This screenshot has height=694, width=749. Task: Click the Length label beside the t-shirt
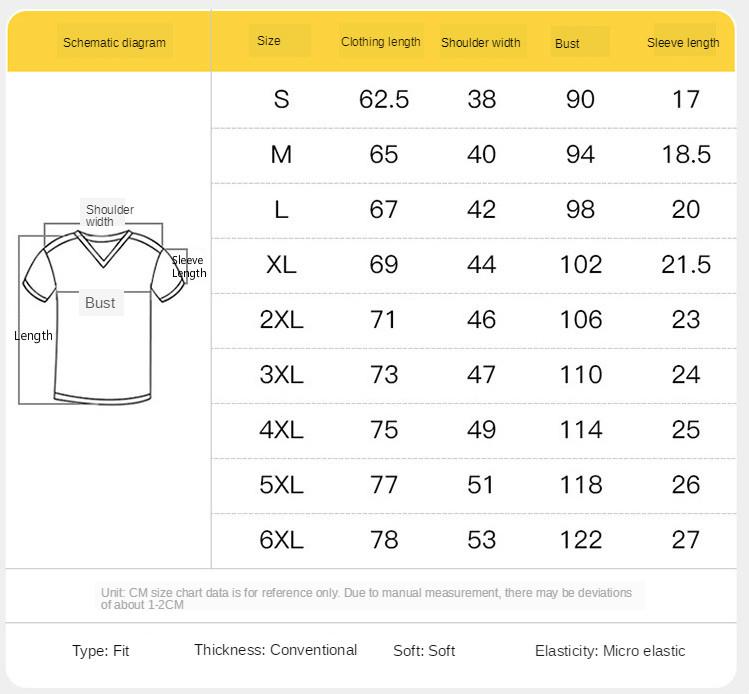[x=33, y=336]
